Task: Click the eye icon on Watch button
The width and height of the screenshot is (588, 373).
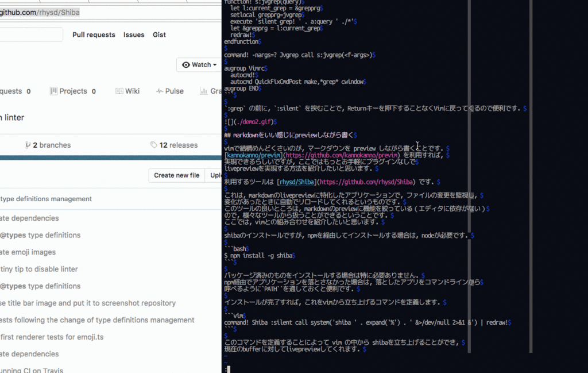Action: [185, 64]
